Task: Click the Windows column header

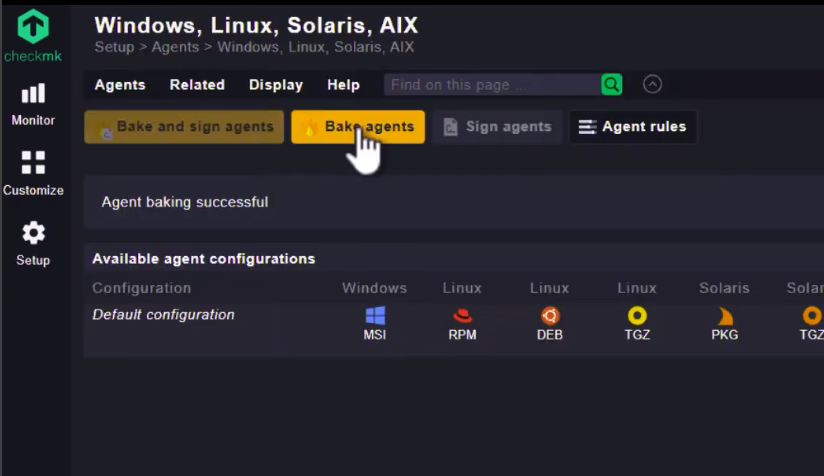Action: click(x=375, y=288)
